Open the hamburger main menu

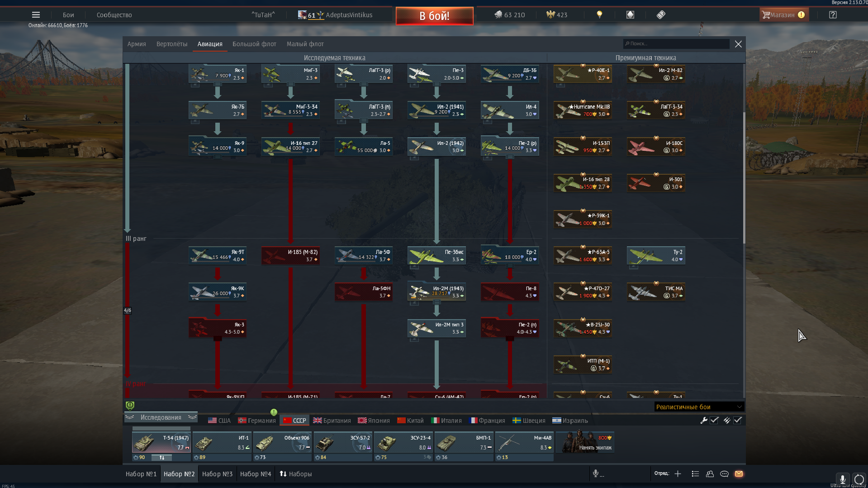coord(36,15)
